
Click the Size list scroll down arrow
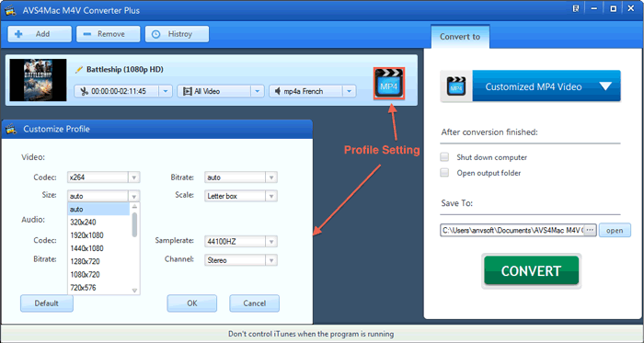point(134,290)
